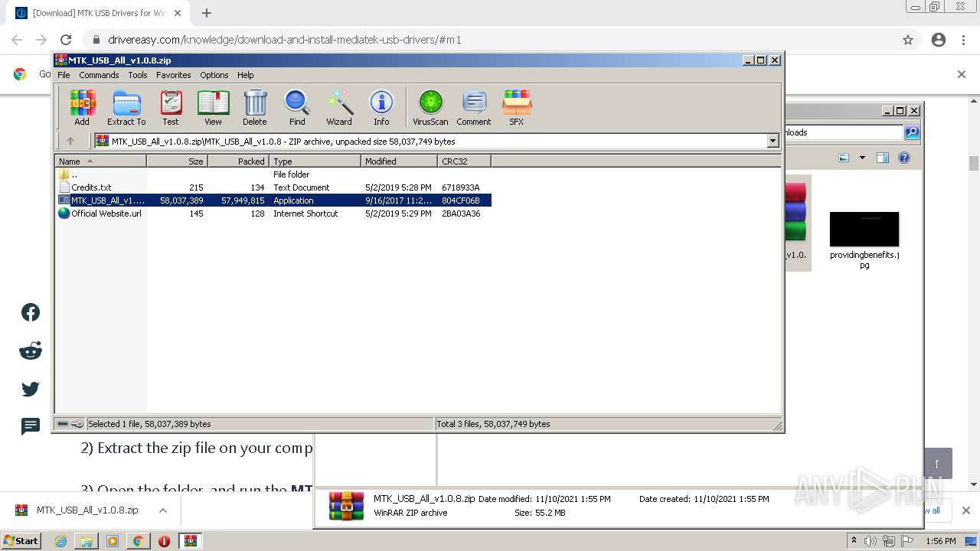Click the Add archive toolbar icon
This screenshot has height=551, width=980.
pos(82,108)
